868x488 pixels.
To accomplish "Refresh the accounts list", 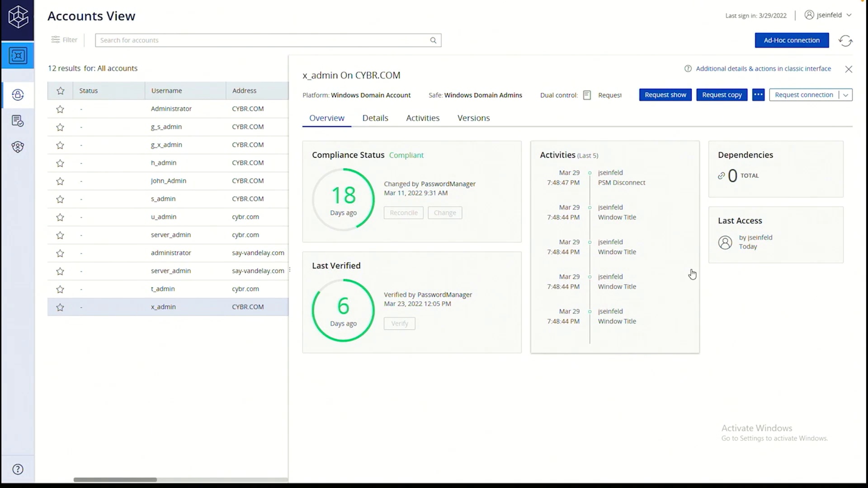I will click(x=845, y=41).
